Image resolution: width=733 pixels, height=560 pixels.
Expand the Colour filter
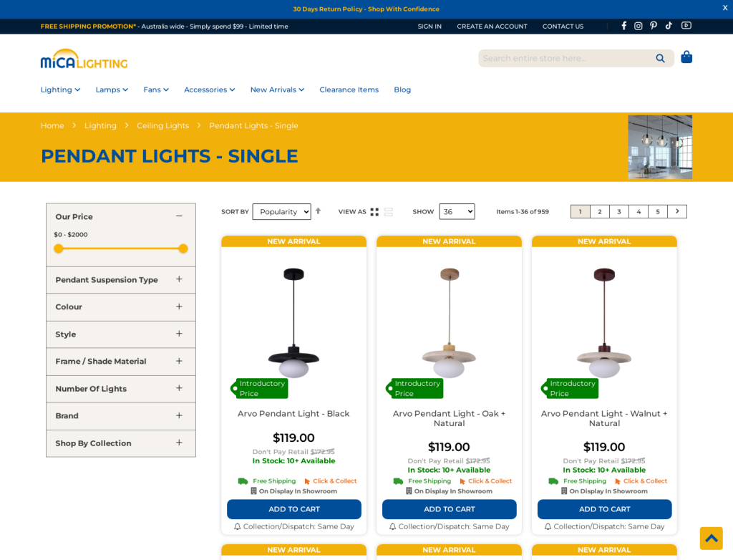[x=179, y=306]
